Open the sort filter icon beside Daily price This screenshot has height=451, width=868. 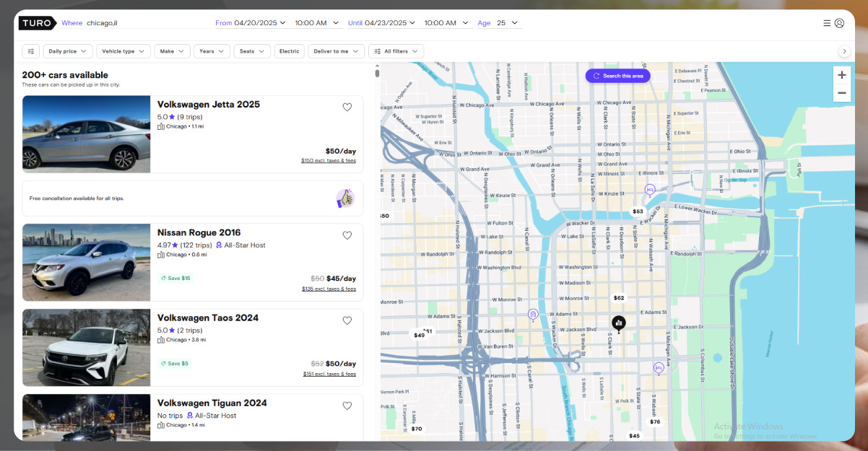pos(30,51)
